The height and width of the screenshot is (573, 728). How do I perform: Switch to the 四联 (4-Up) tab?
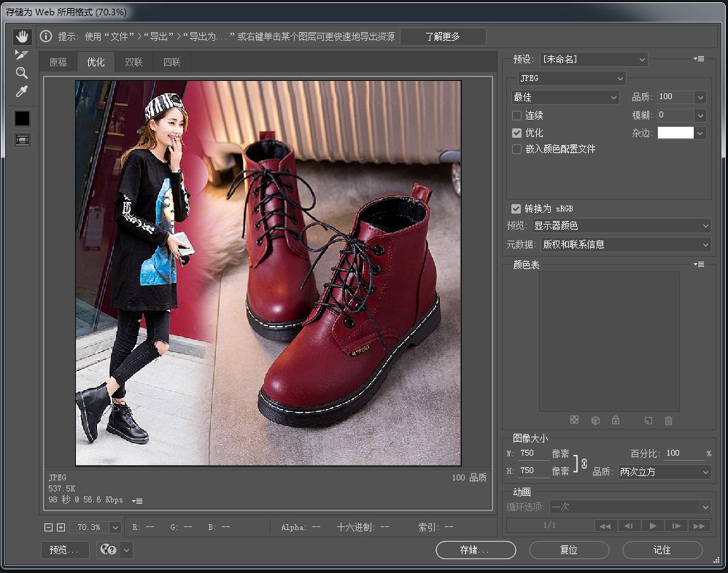pyautogui.click(x=171, y=62)
